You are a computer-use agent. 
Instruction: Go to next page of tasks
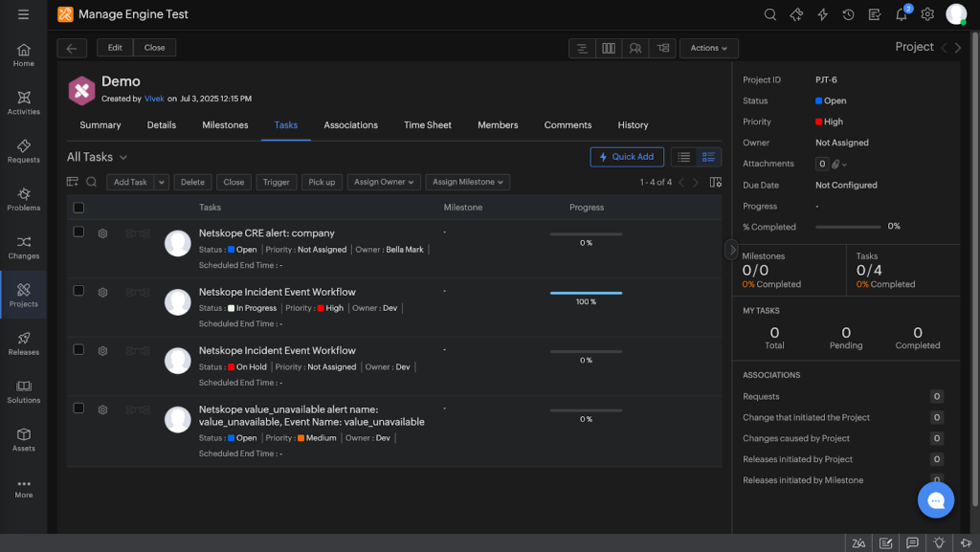696,183
